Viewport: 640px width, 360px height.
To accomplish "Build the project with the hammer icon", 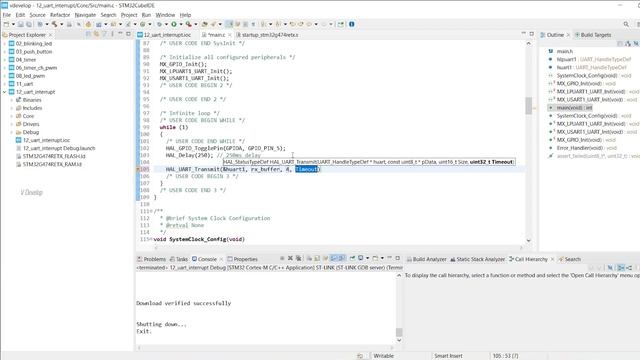I will 54,24.
